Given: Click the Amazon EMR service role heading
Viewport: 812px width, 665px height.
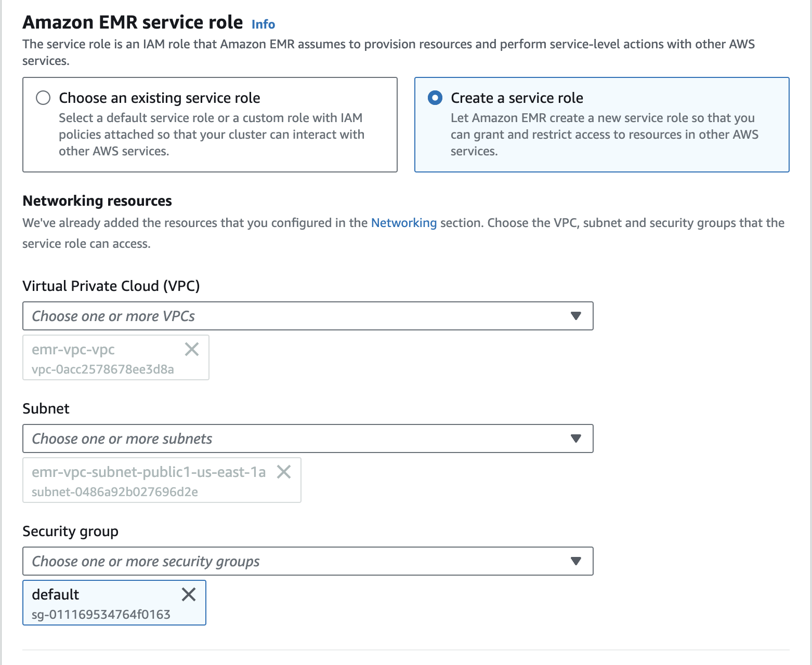Looking at the screenshot, I should point(133,22).
